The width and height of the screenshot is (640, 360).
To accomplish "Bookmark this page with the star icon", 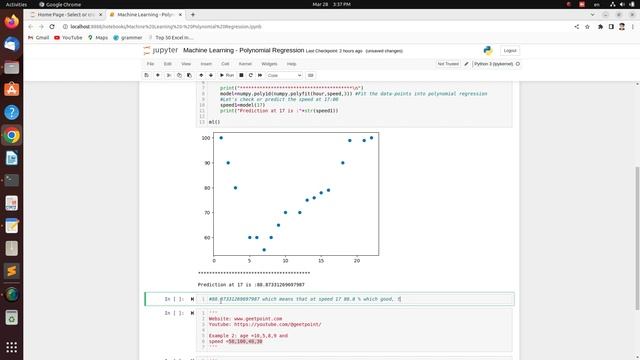I will click(x=587, y=27).
